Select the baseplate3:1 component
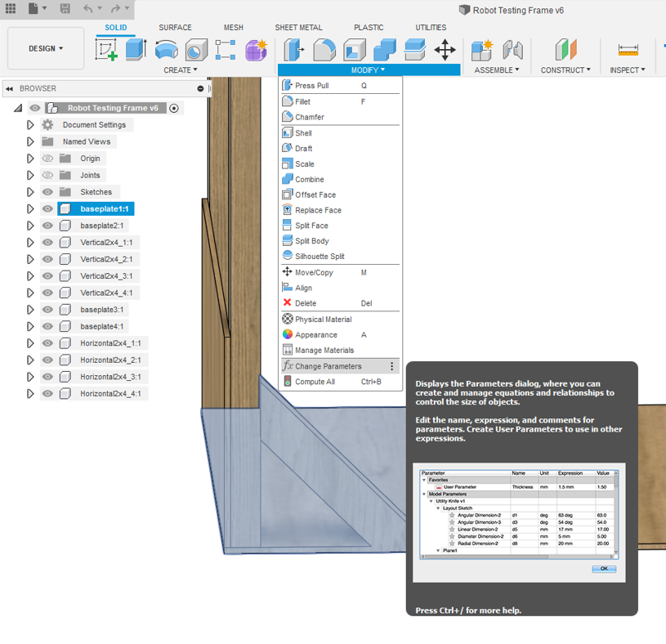The image size is (666, 644). [x=101, y=310]
